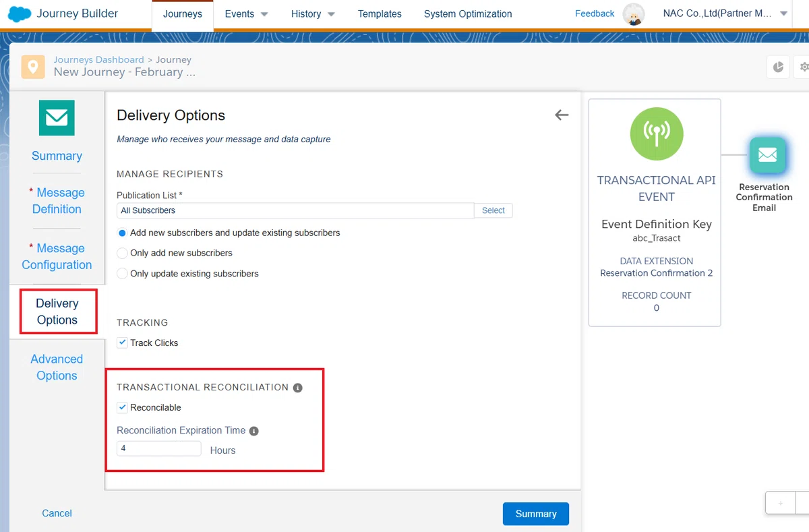Select the Reservation Confirmation Email activity icon
This screenshot has height=532, width=809.
point(768,155)
